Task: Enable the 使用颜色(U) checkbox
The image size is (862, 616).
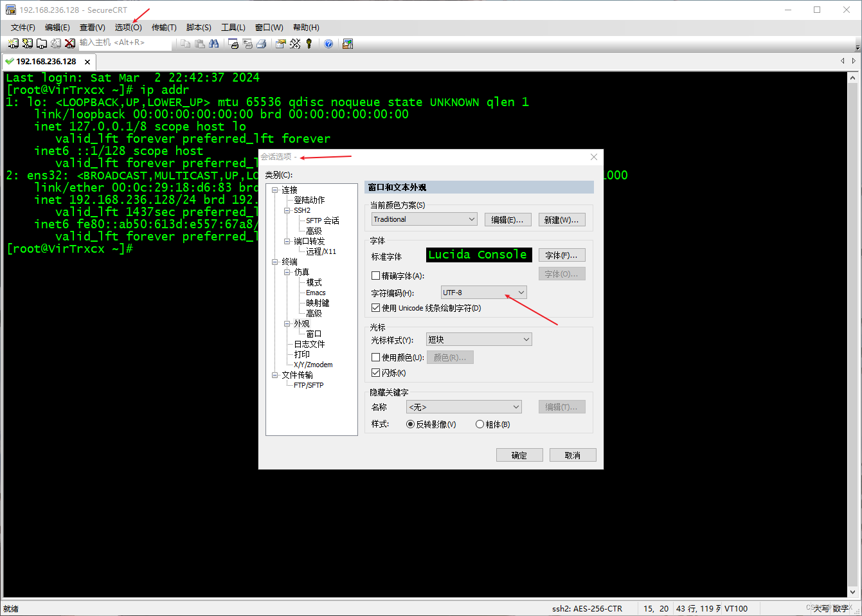Action: point(376,357)
